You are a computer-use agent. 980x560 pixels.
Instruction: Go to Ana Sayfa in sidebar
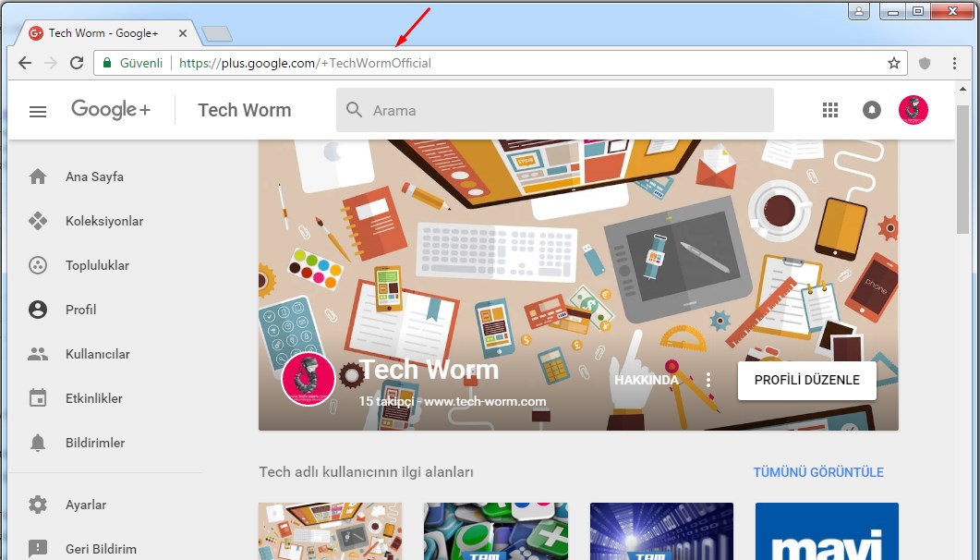point(93,177)
